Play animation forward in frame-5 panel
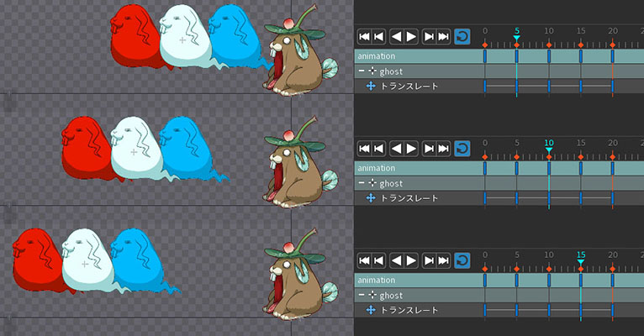The height and width of the screenshot is (336, 644). click(x=411, y=36)
